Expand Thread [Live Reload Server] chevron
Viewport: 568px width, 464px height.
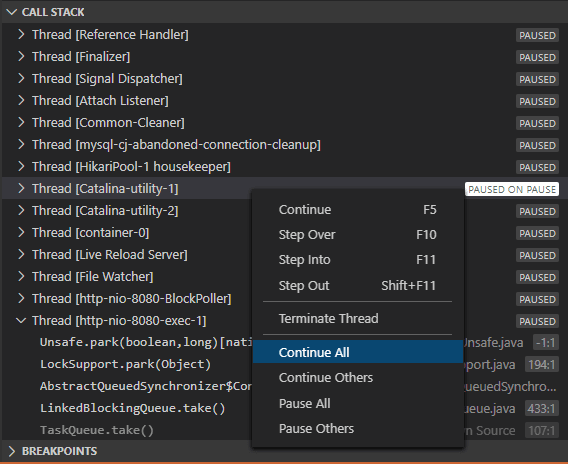[21, 255]
